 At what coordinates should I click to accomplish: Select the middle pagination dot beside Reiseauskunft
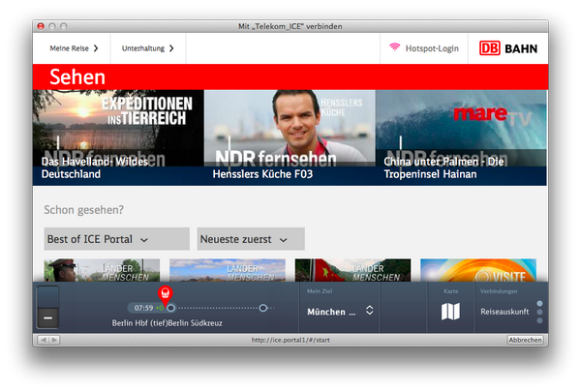pos(539,312)
